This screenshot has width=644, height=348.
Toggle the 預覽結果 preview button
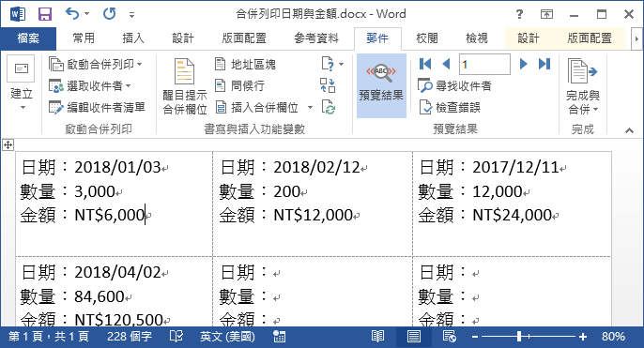coord(381,85)
